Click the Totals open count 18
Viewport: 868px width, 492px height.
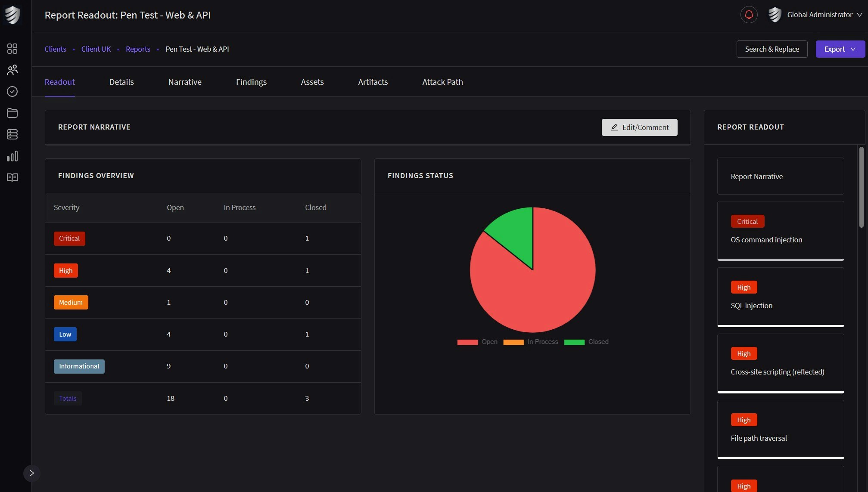[x=171, y=399]
